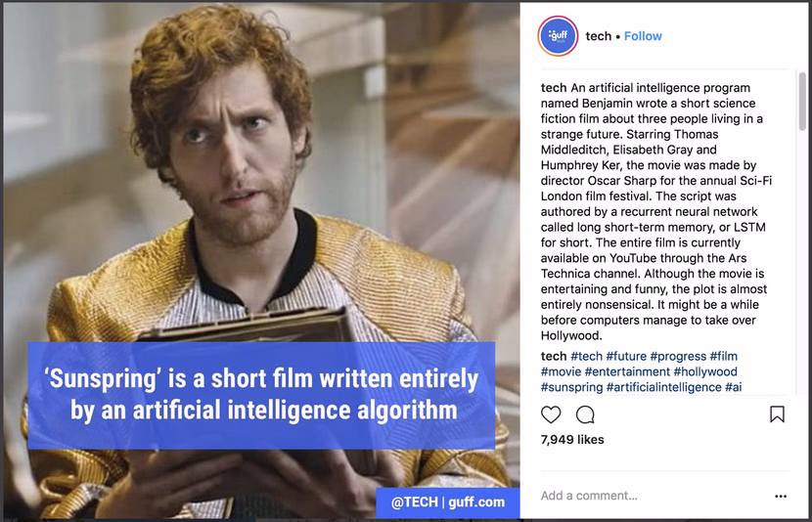Open the #movie hashtag

pos(561,371)
